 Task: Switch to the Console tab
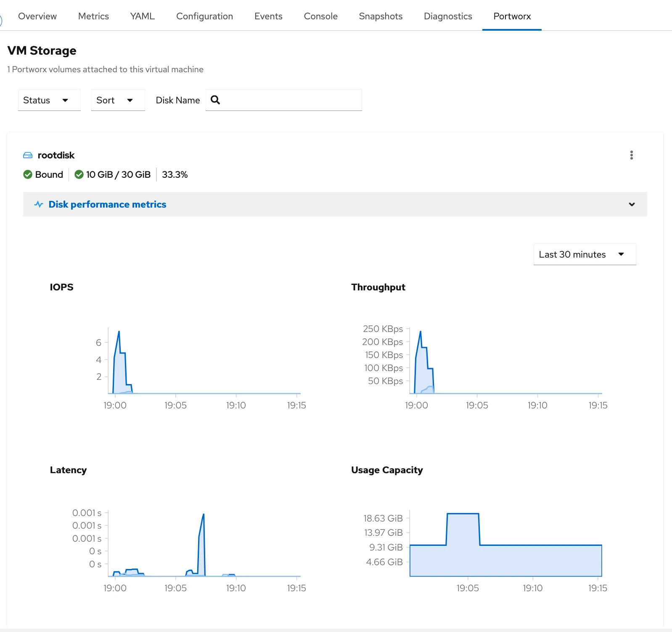tap(320, 16)
